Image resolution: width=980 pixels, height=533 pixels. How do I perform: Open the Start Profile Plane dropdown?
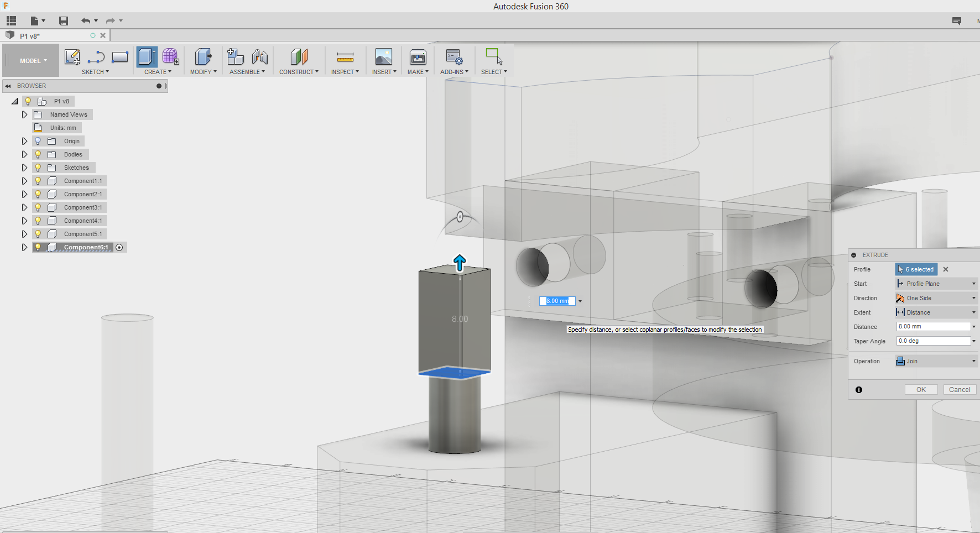point(936,284)
